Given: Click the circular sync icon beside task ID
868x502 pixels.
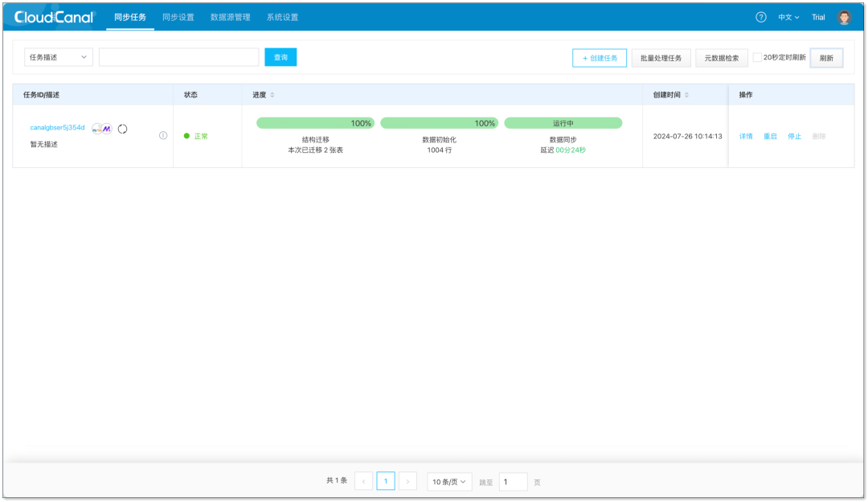Looking at the screenshot, I should (122, 129).
